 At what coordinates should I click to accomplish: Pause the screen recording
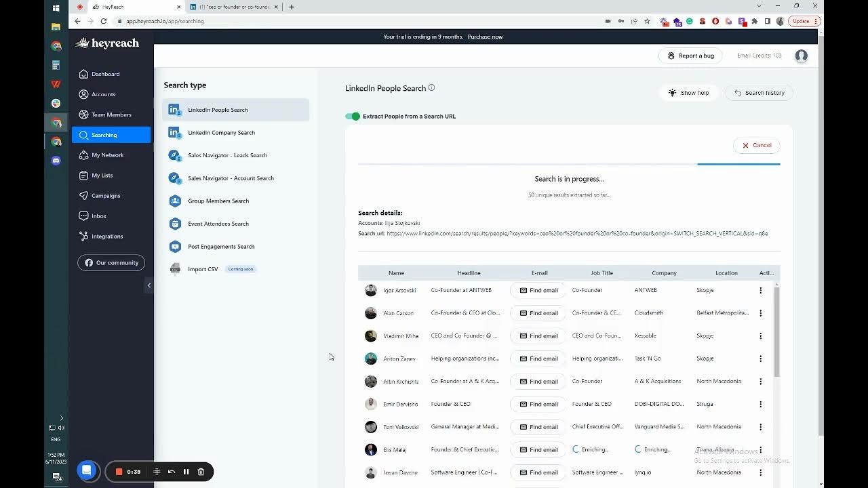point(186,472)
